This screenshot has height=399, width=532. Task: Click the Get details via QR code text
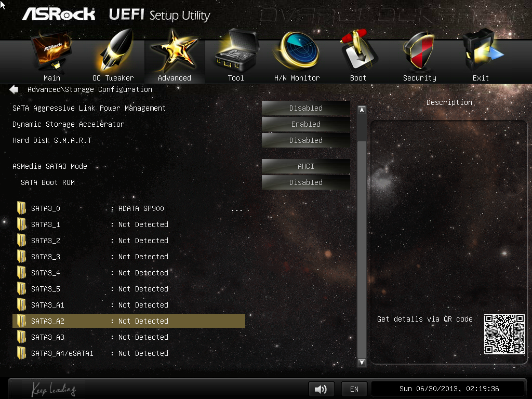tap(425, 319)
